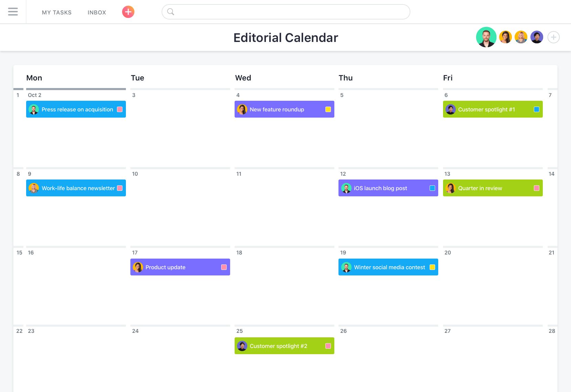Click the blue tag swatch on Customer spotlight #1
This screenshot has height=392, width=571.
pyautogui.click(x=536, y=109)
